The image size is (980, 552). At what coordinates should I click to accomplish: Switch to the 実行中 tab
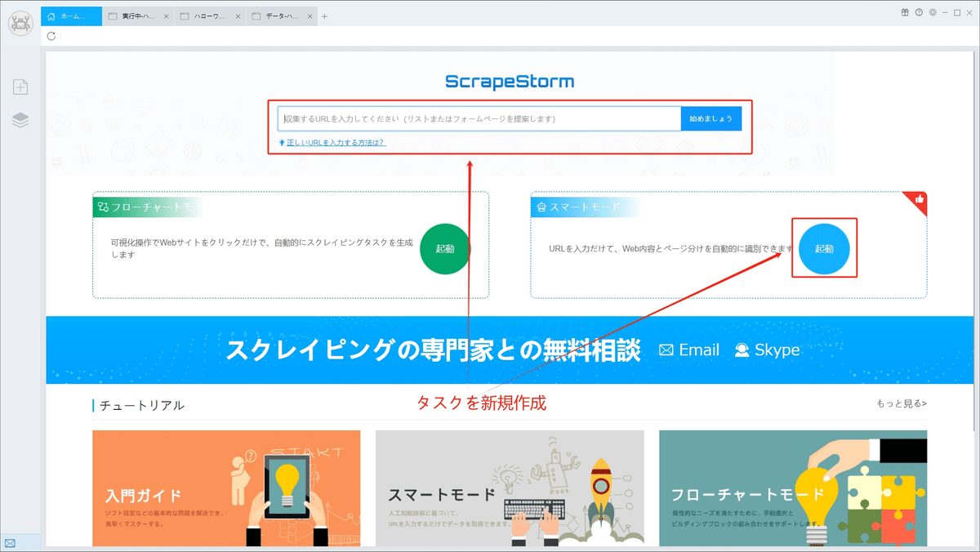139,16
